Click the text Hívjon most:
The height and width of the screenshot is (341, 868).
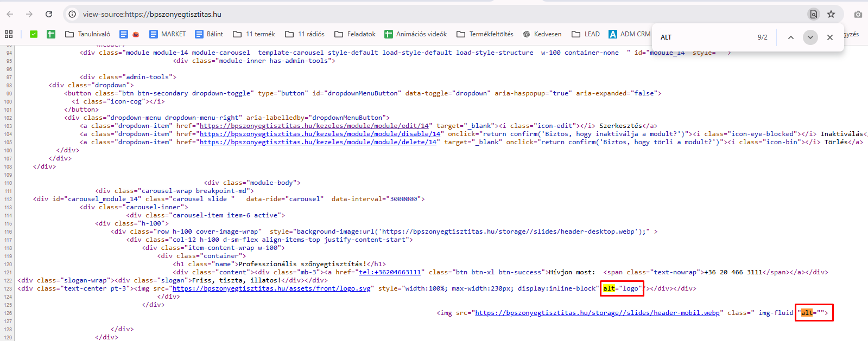(x=572, y=272)
